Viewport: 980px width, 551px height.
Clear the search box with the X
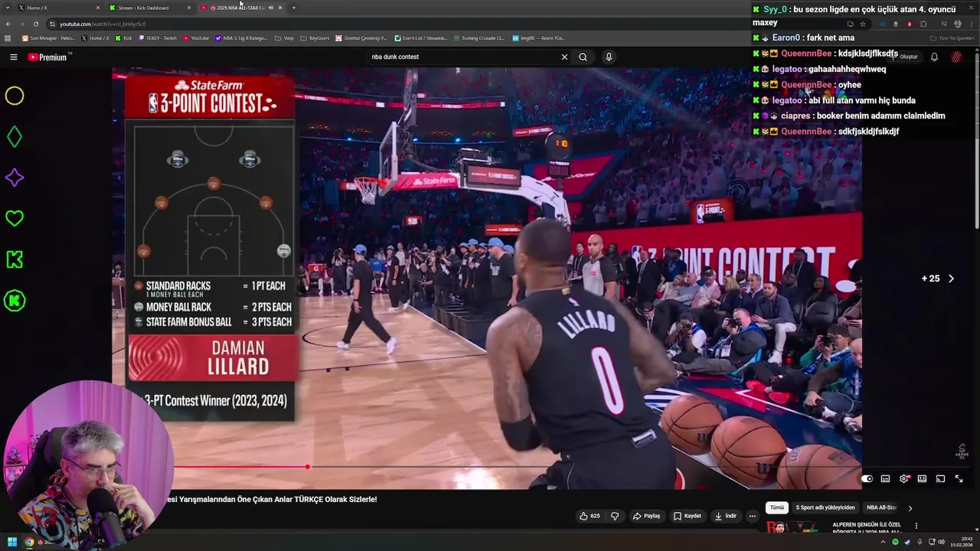click(x=564, y=57)
